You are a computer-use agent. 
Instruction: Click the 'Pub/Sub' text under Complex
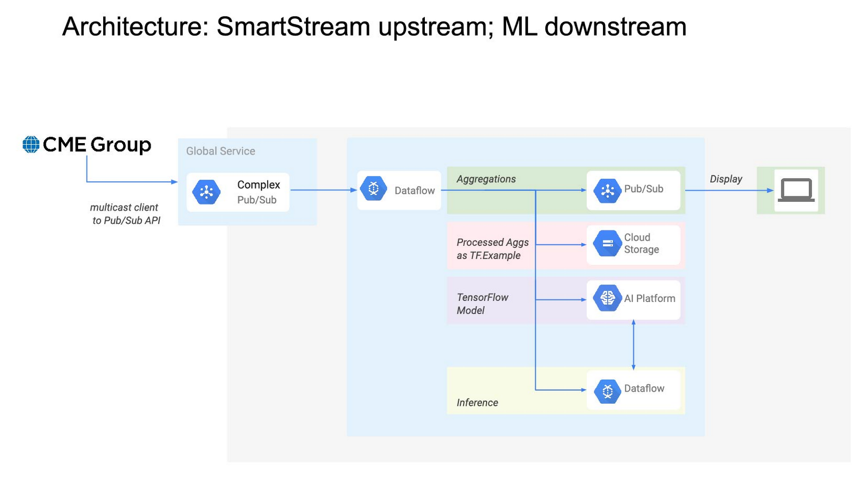click(257, 200)
